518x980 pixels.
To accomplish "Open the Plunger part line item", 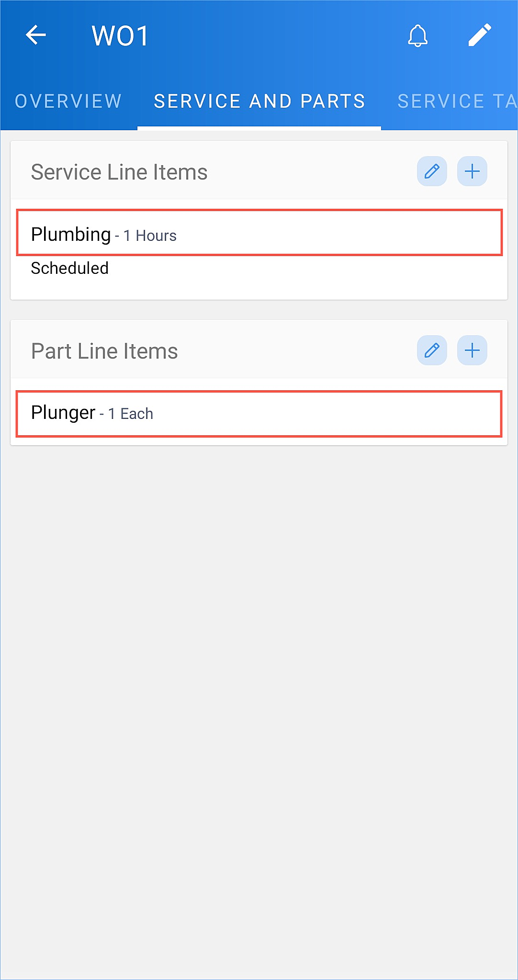I will point(259,414).
